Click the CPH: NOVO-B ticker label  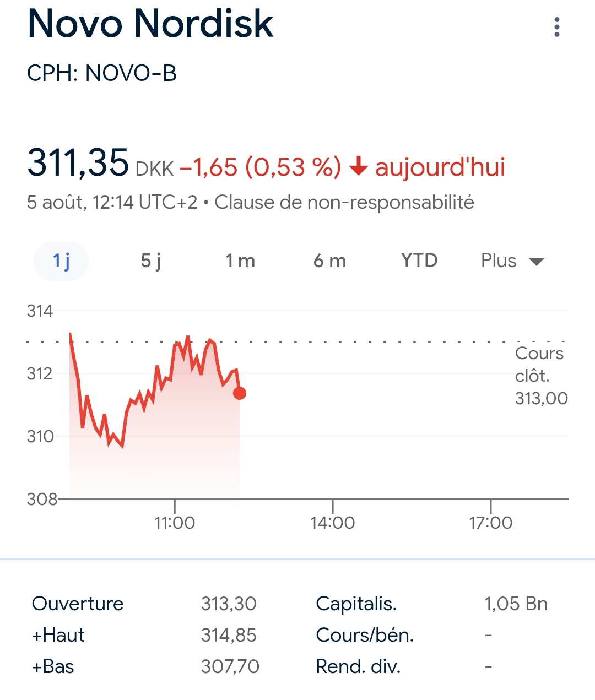pos(102,73)
